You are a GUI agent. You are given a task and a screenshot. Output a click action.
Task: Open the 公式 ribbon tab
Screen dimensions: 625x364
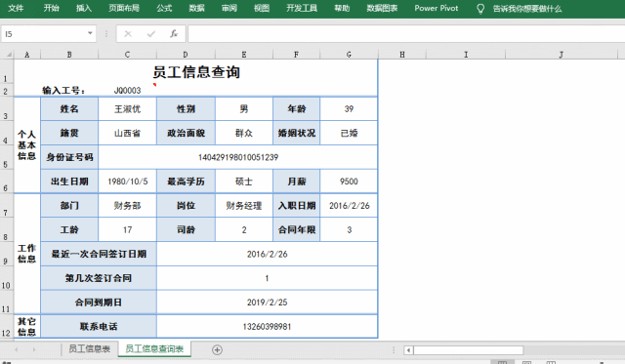pos(164,8)
